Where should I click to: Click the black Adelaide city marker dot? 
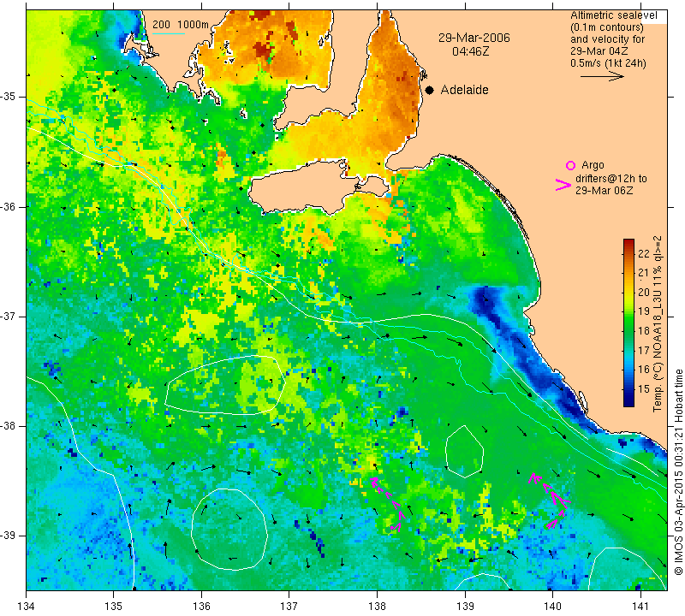430,90
